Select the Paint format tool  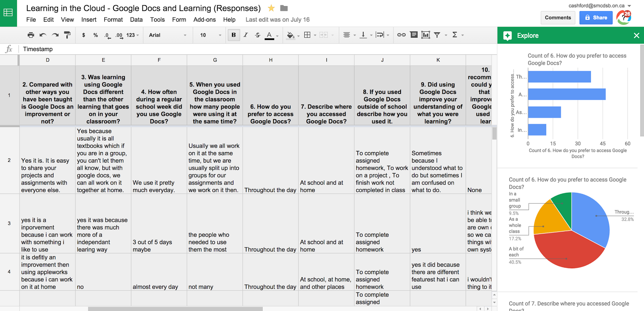point(67,35)
